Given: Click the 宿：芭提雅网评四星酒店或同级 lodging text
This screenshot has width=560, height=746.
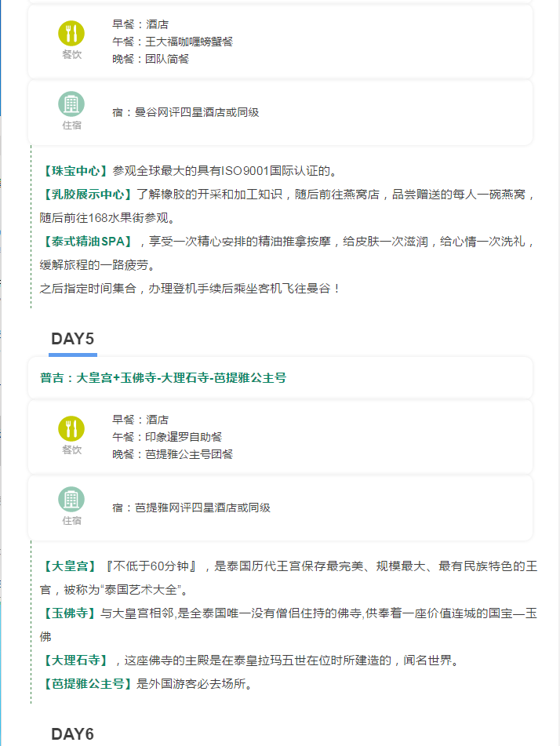Looking at the screenshot, I should coord(191,508).
